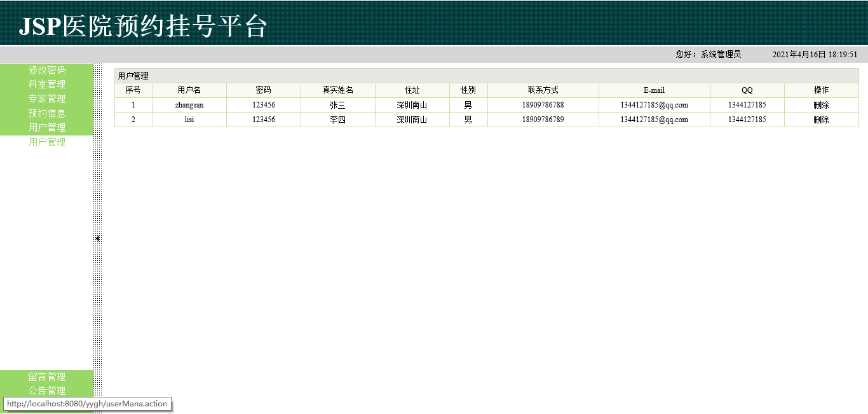Select the date and time display
The height and width of the screenshot is (414, 868).
click(x=815, y=55)
